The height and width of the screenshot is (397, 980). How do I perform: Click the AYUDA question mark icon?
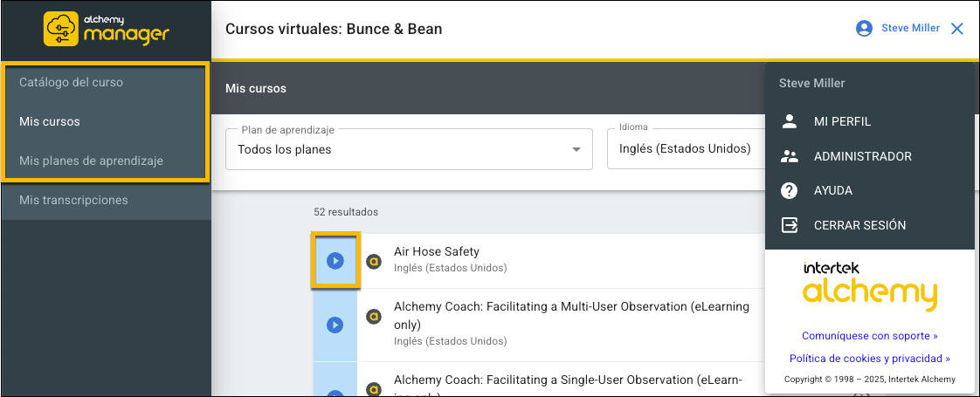point(790,190)
